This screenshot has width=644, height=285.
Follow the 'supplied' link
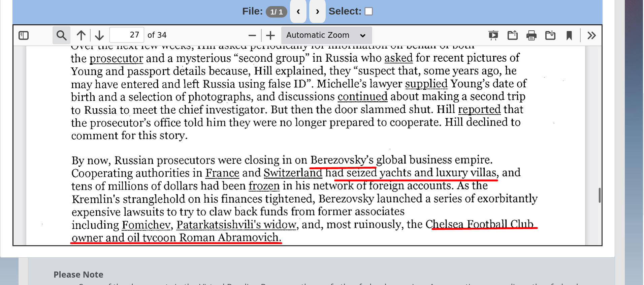click(x=426, y=84)
